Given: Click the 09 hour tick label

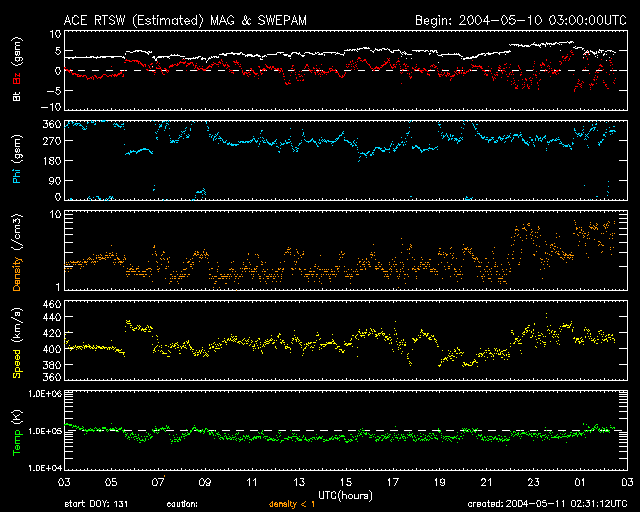Looking at the screenshot, I should (204, 483).
